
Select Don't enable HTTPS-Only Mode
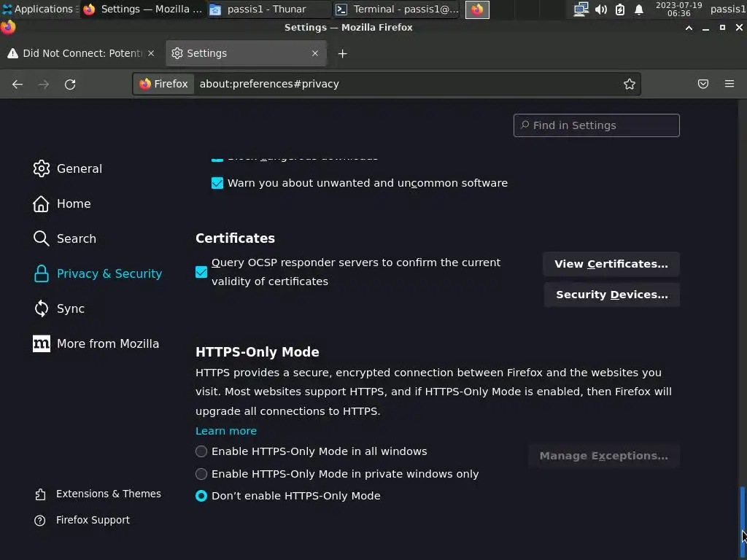pyautogui.click(x=201, y=496)
